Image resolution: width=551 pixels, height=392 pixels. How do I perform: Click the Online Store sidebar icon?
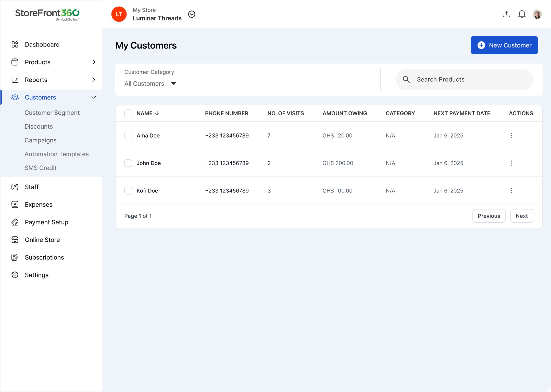[15, 240]
